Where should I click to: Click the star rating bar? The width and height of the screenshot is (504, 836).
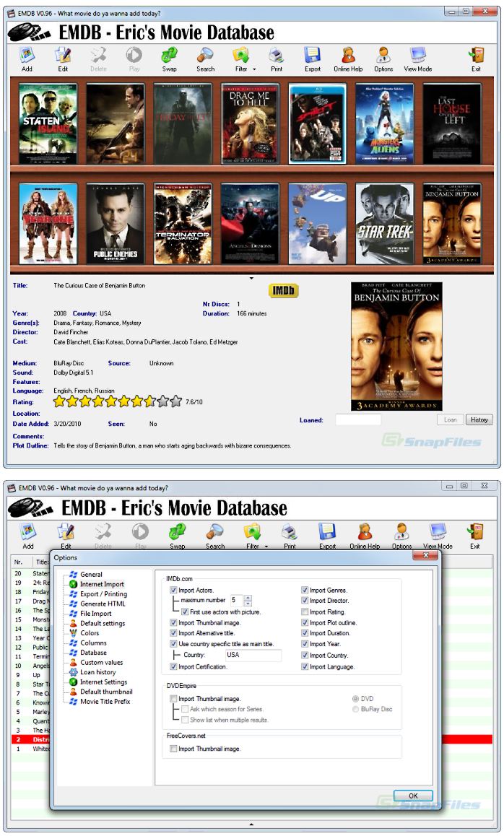[118, 401]
